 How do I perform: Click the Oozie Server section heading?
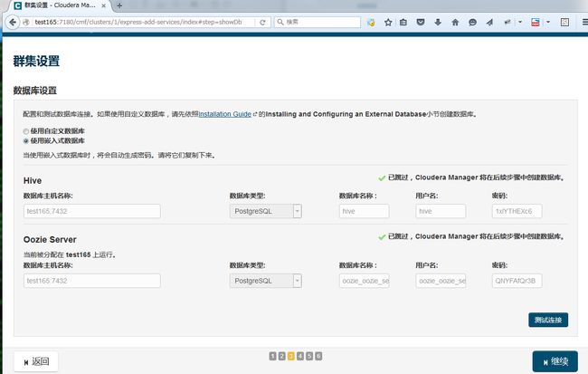click(x=50, y=240)
